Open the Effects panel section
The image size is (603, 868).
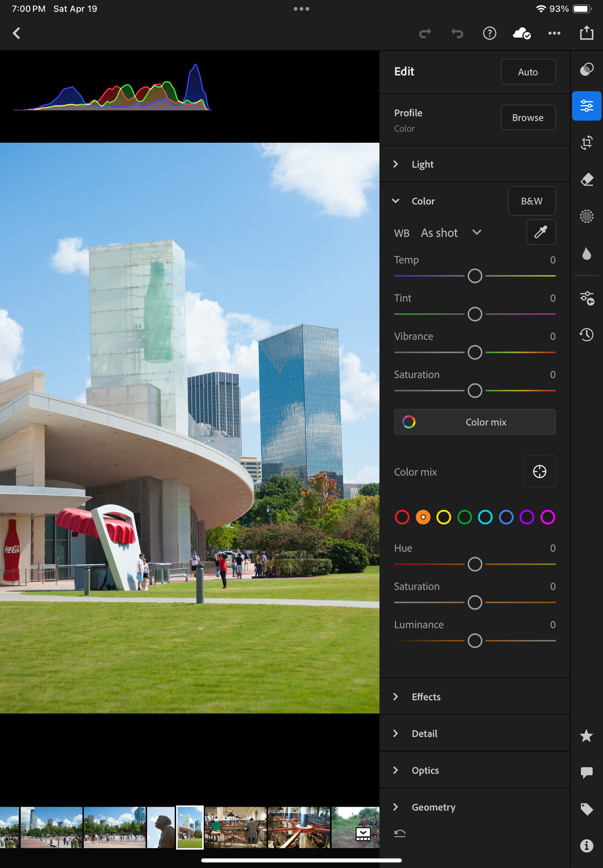click(426, 697)
